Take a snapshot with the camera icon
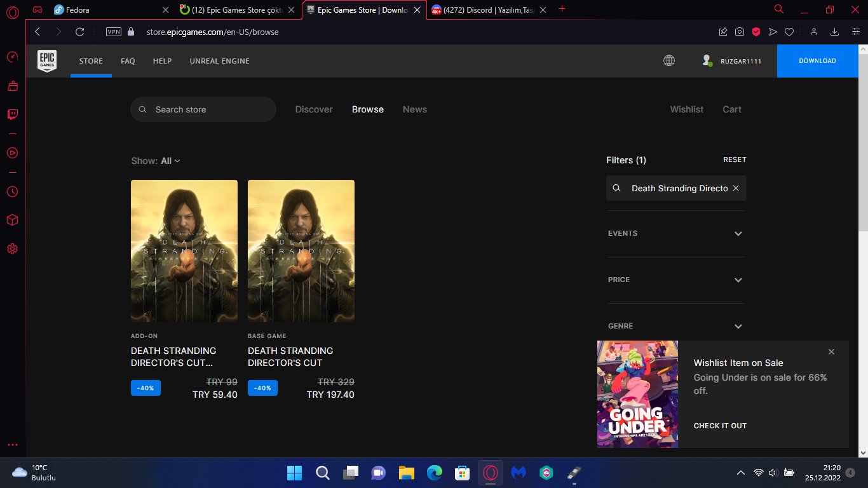868x488 pixels. tap(740, 32)
